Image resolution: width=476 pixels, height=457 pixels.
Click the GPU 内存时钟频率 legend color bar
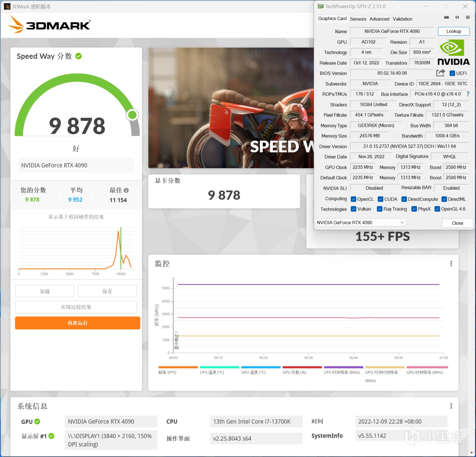pos(385,367)
